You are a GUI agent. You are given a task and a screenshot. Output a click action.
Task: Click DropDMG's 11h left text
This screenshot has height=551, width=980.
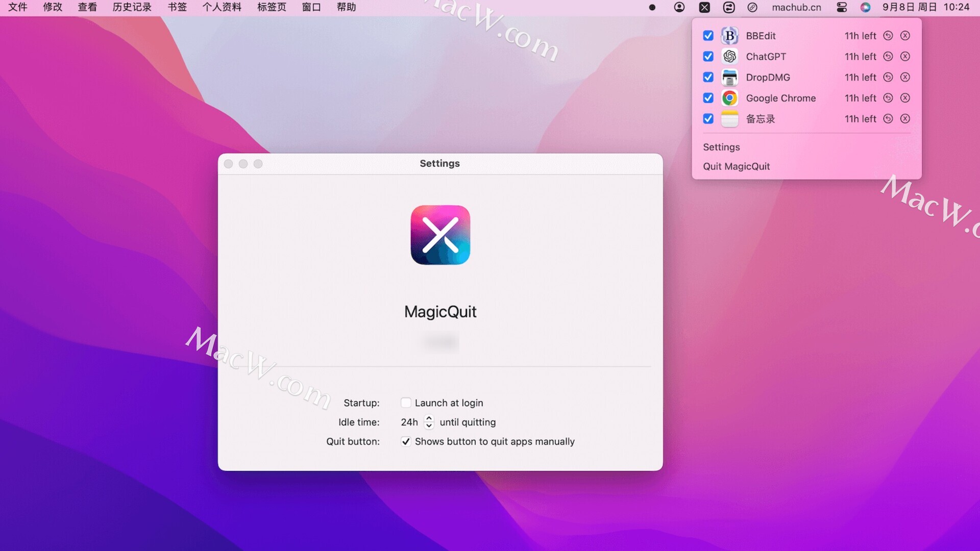tap(860, 78)
